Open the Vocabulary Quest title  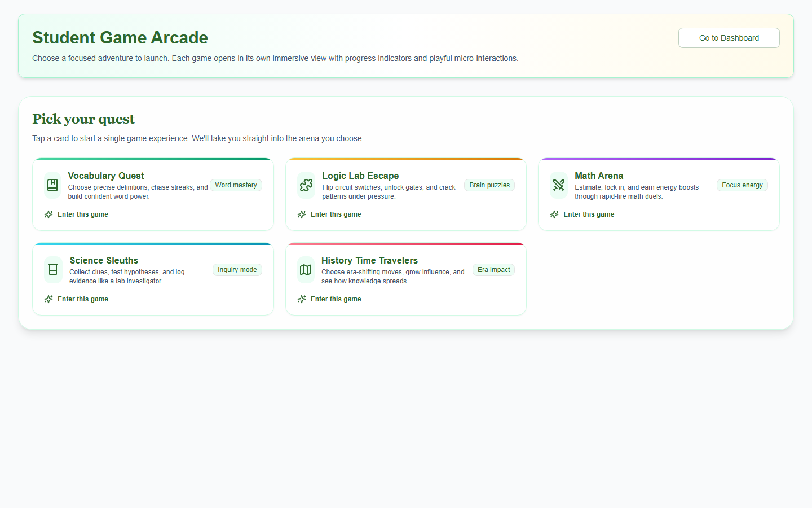(x=106, y=176)
